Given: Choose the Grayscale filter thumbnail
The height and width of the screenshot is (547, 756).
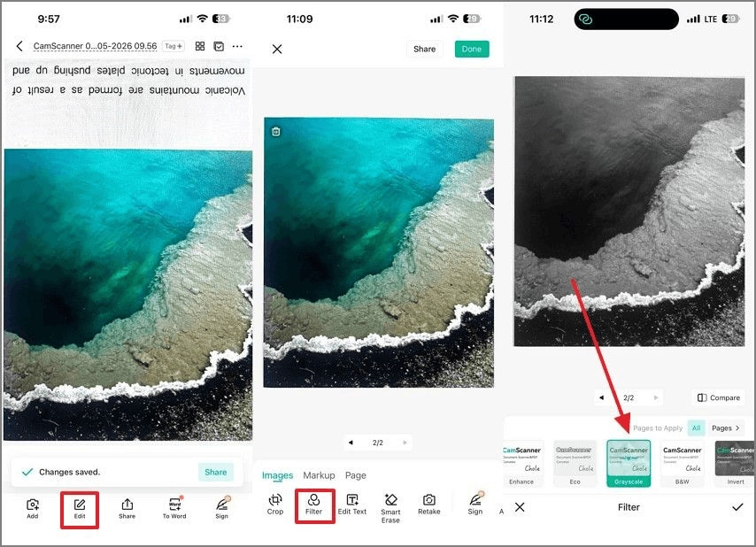Looking at the screenshot, I should [x=629, y=463].
